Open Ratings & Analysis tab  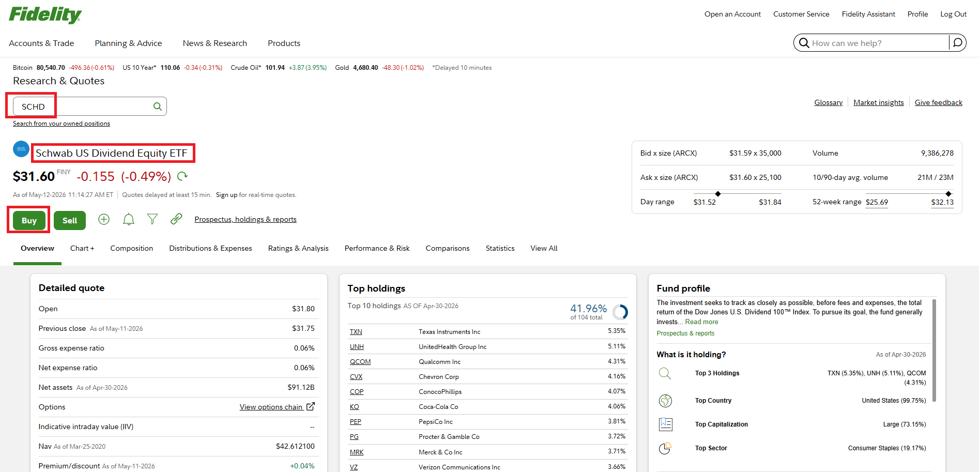(298, 248)
